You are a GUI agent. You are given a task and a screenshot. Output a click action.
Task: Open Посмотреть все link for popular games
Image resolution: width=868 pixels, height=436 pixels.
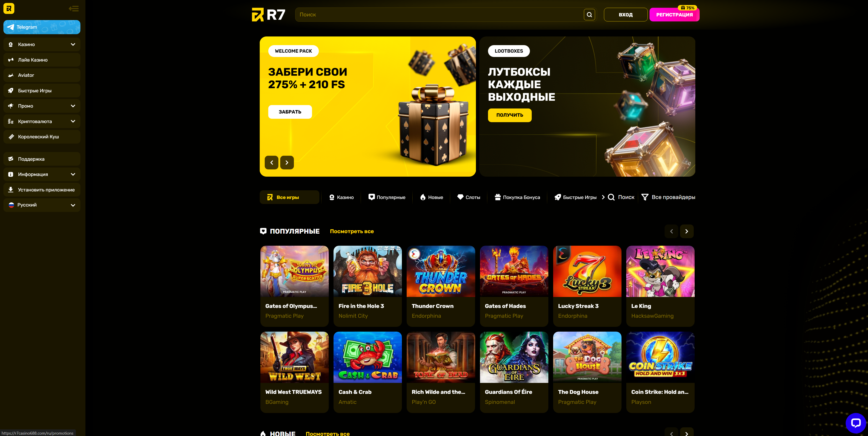pos(352,231)
